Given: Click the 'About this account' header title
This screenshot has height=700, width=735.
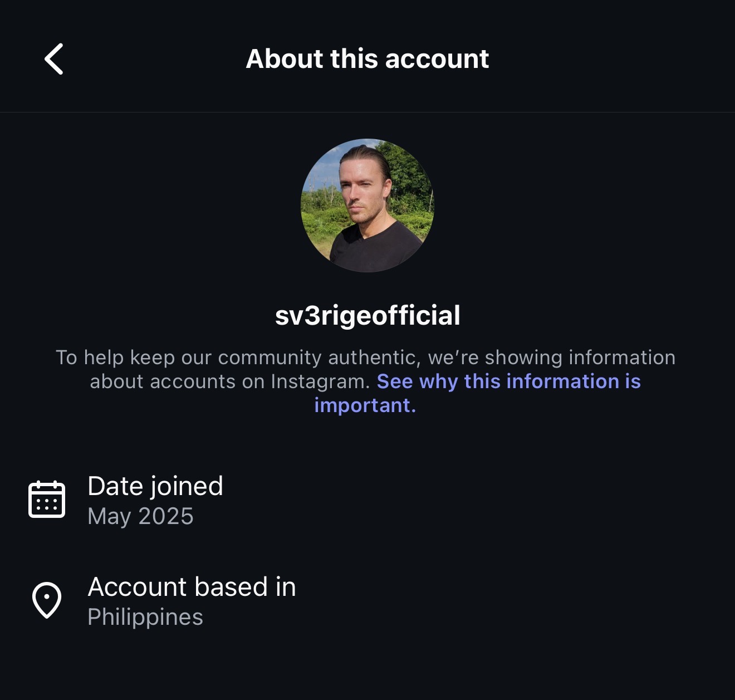Looking at the screenshot, I should [367, 59].
